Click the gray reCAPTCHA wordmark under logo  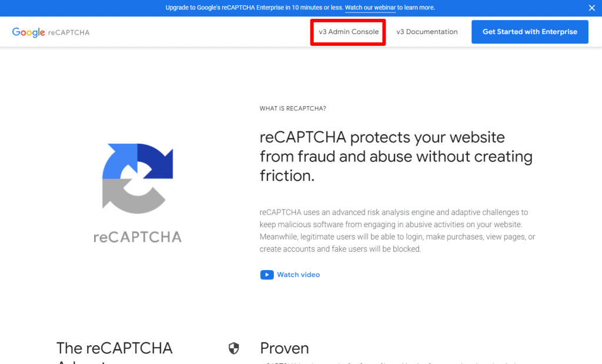(138, 237)
